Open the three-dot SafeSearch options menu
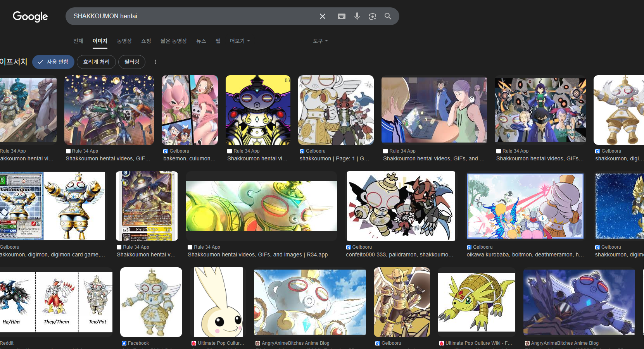 coord(155,62)
